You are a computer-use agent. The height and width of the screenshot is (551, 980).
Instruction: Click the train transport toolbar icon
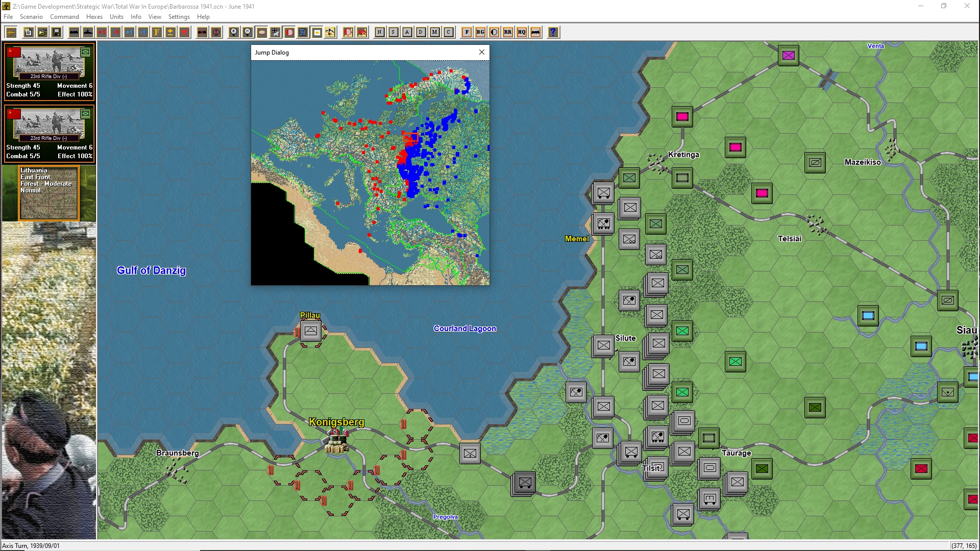[74, 32]
